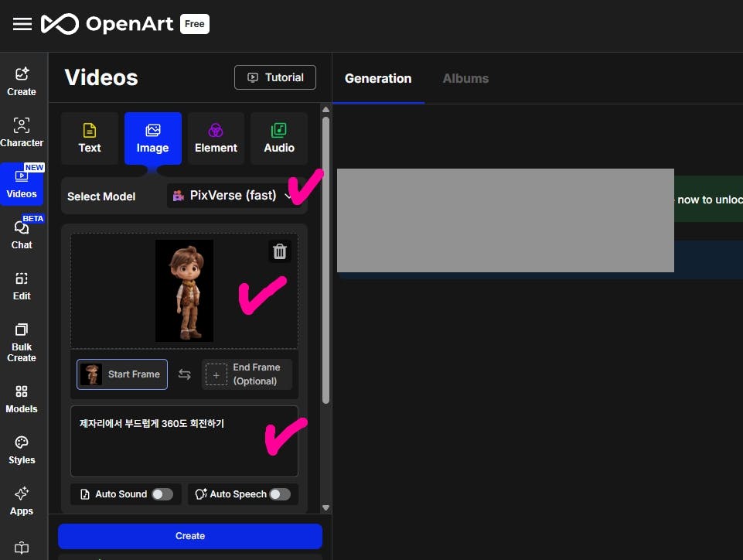Select the Start Frame button
Screen dimensions: 743x560
point(122,374)
